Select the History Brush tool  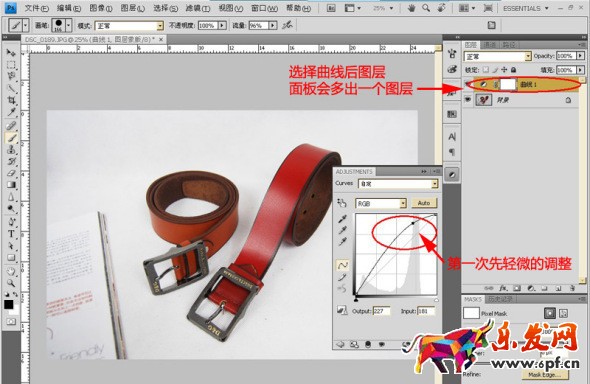[11, 161]
